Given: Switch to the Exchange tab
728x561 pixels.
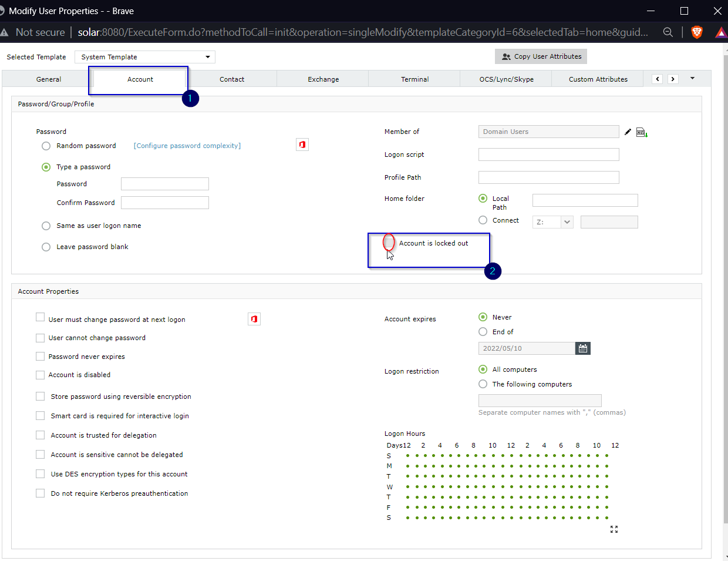Looking at the screenshot, I should coord(323,79).
